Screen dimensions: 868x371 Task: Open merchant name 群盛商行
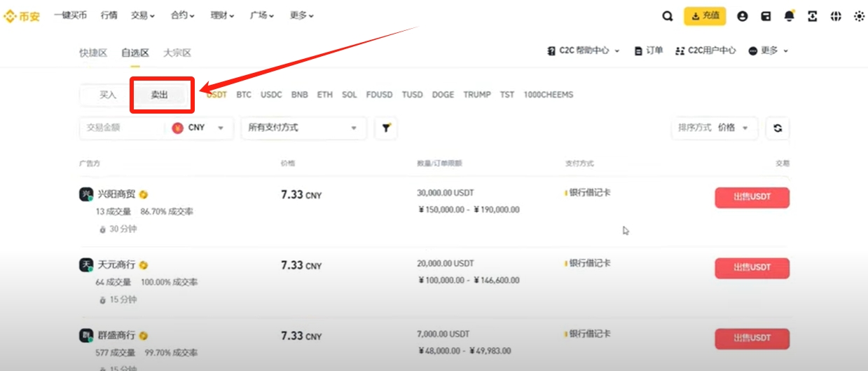[116, 336]
